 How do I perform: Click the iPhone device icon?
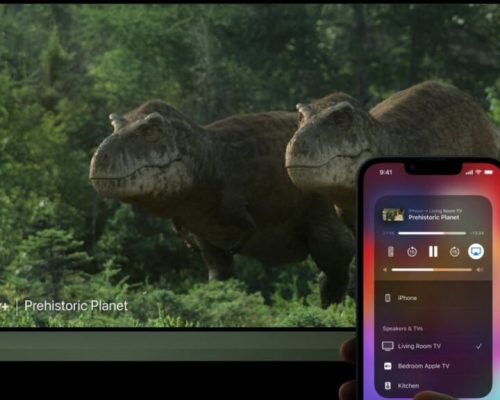point(388,298)
